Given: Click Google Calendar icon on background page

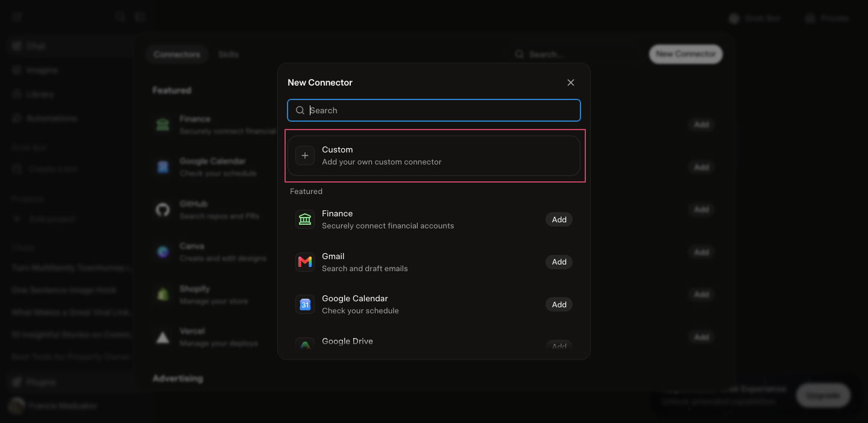Looking at the screenshot, I should click(x=163, y=167).
